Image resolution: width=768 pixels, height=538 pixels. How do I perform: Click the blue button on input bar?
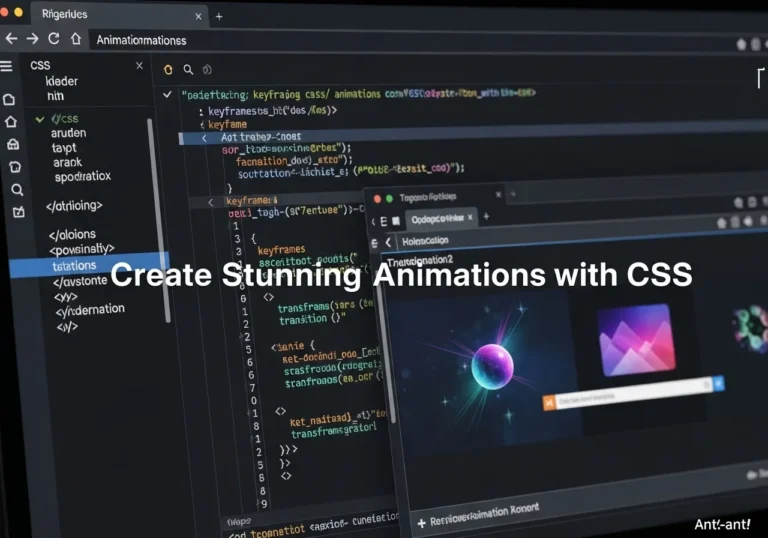(x=719, y=383)
